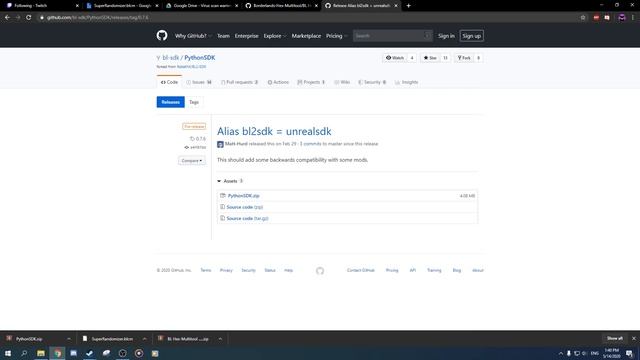
Task: Go back to the previous page
Action: (x=7, y=18)
